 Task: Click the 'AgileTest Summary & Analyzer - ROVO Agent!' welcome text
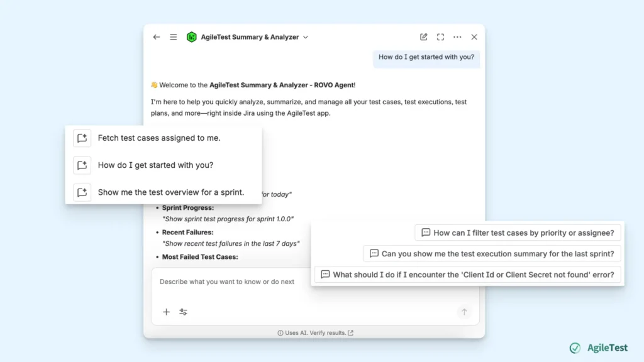(282, 85)
